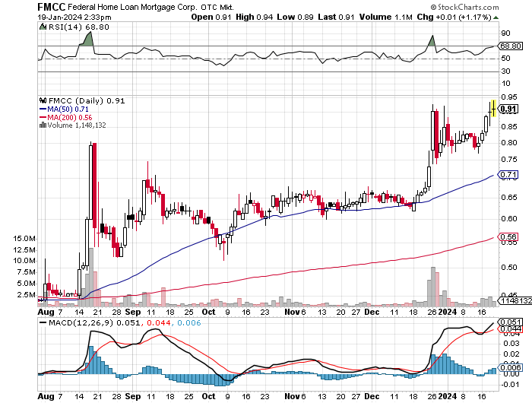The width and height of the screenshot is (532, 403).
Task: Click the 0.02 label on the MACD axis
Action: coord(511,354)
